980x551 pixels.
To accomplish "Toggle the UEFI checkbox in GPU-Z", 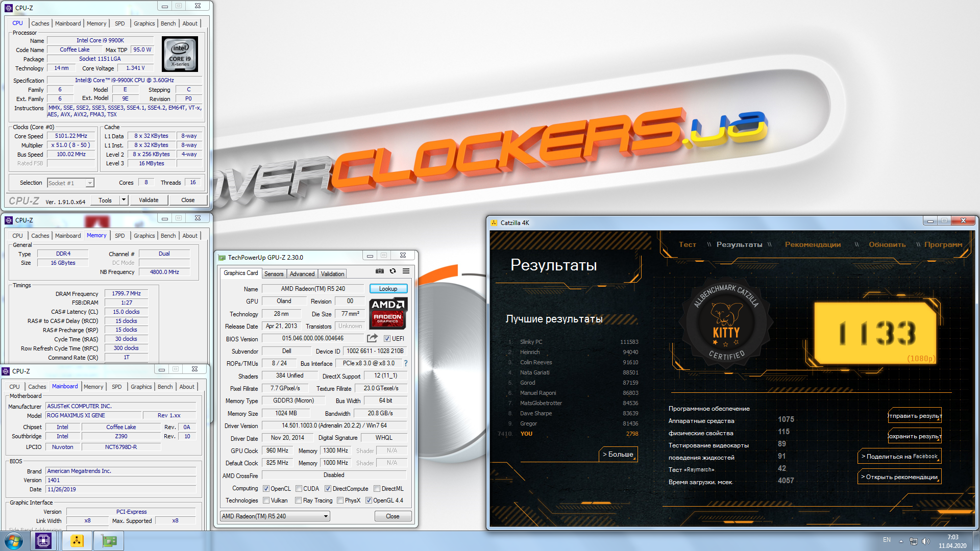I will click(387, 339).
